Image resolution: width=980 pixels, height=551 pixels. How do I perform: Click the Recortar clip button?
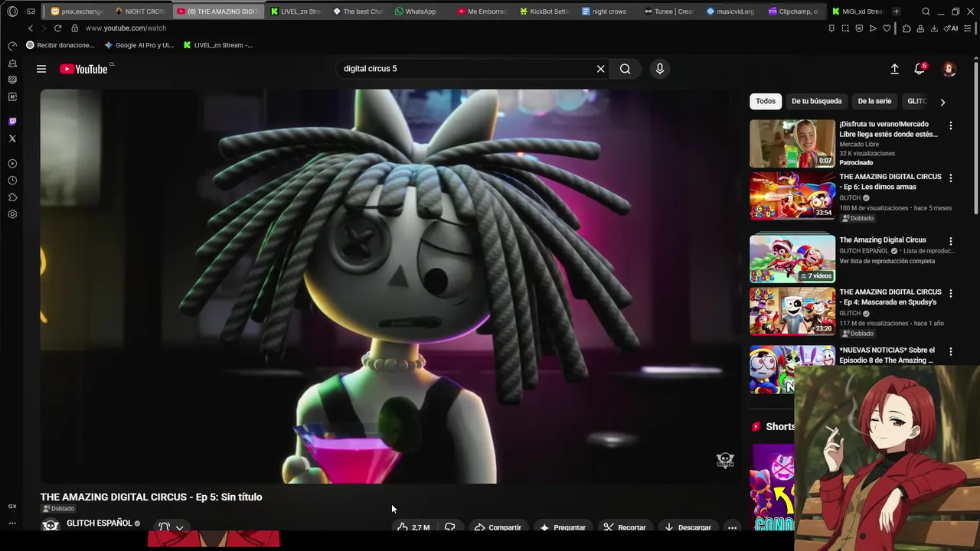pyautogui.click(x=624, y=527)
